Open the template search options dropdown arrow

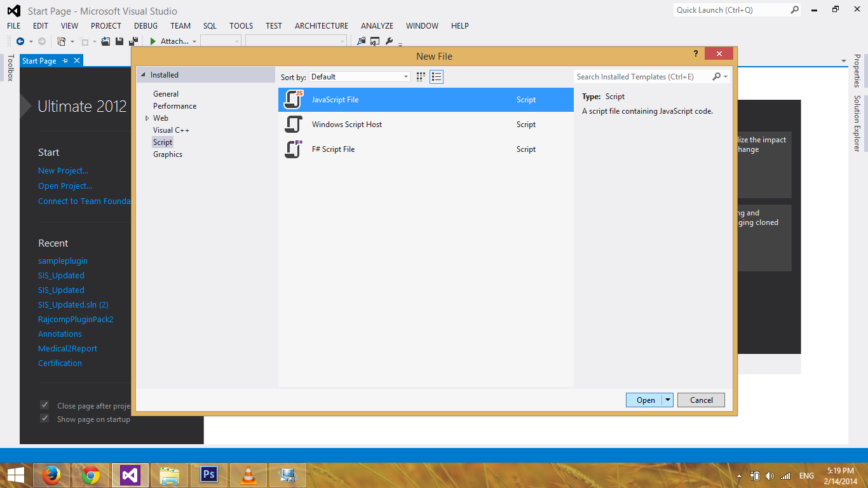[726, 77]
